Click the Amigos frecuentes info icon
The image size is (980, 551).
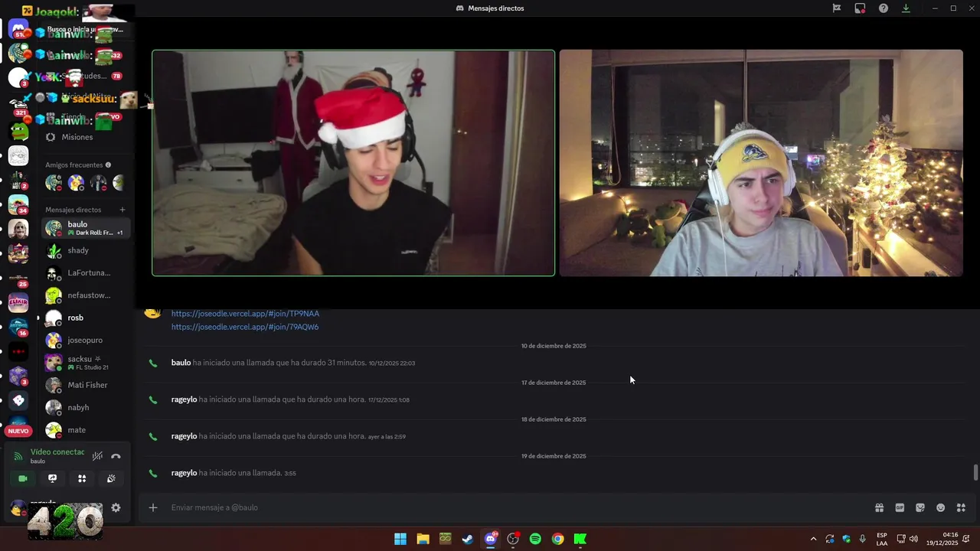pyautogui.click(x=108, y=165)
